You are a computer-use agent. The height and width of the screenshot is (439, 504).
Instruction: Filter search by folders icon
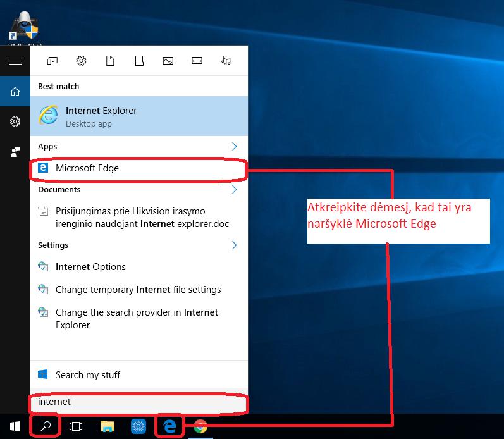[x=139, y=61]
